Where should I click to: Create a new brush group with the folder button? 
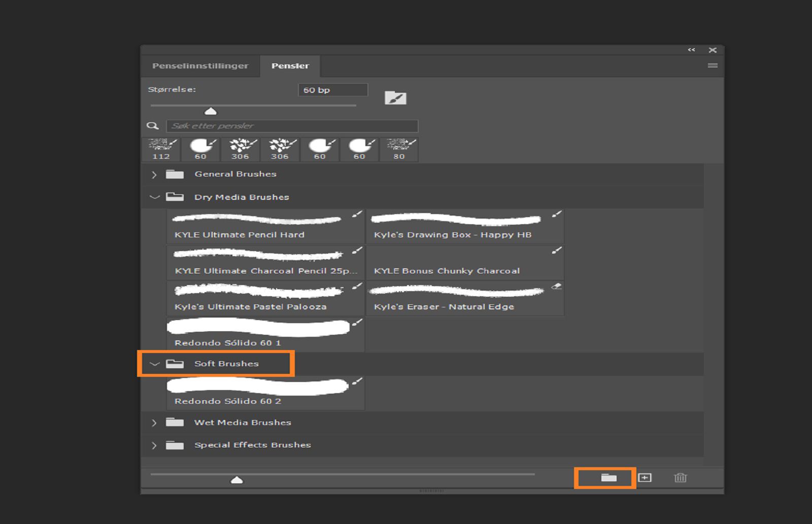click(x=608, y=477)
